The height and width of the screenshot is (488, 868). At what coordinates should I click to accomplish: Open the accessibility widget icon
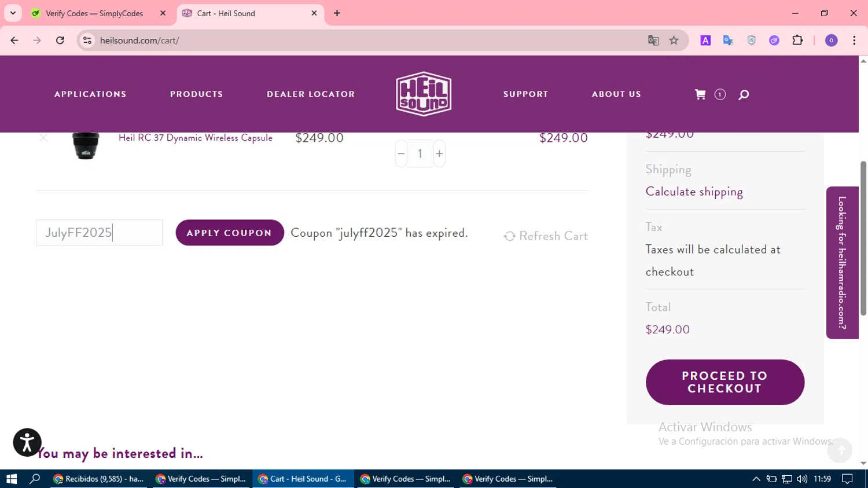[27, 442]
